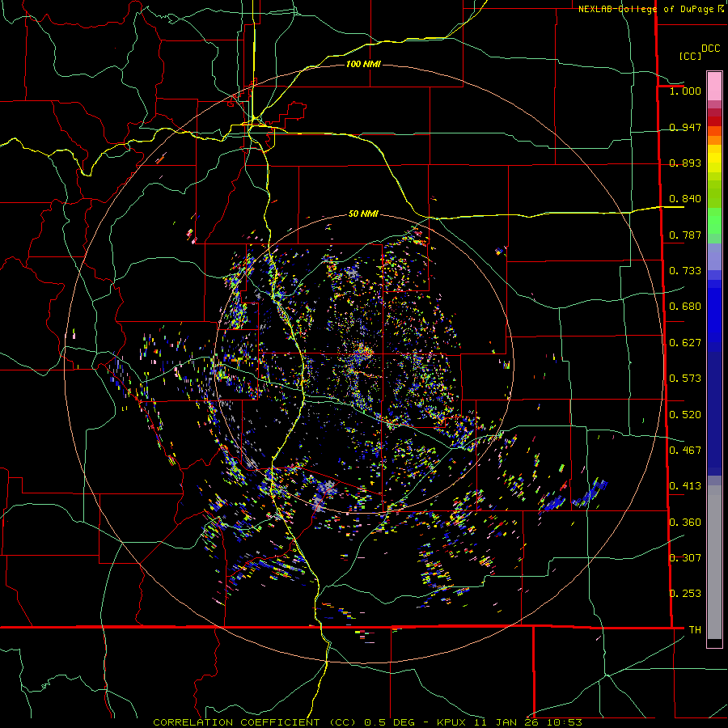Select the 0.680 color scale value

(x=685, y=307)
